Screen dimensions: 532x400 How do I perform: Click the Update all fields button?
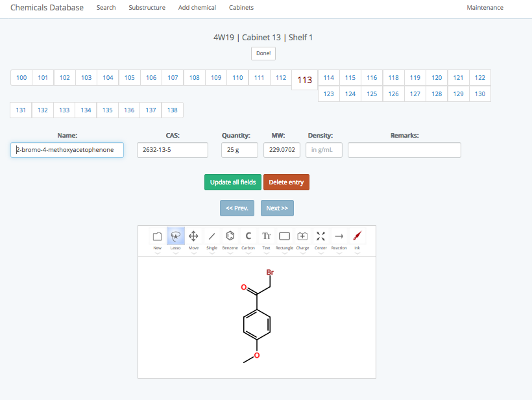[233, 182]
